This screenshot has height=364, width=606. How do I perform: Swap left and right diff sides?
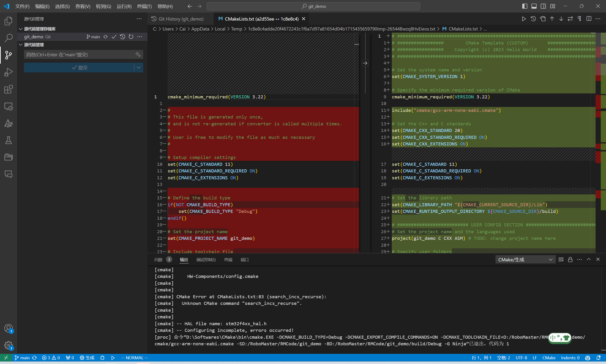coord(570,19)
